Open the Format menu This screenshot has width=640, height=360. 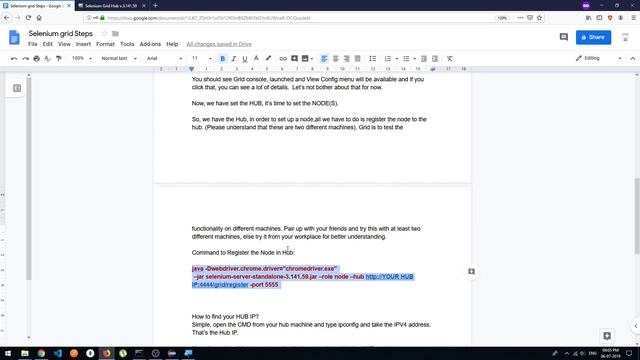pyautogui.click(x=105, y=44)
